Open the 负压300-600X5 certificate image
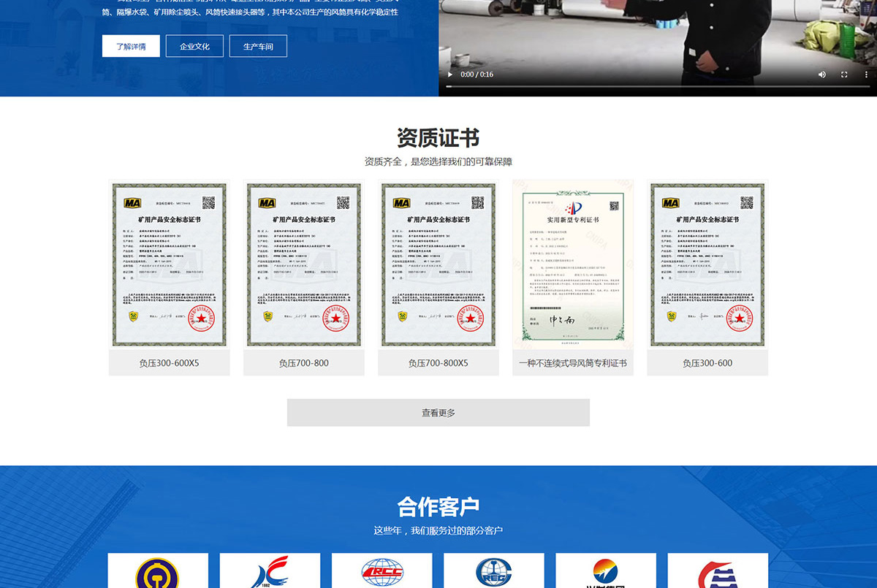Image resolution: width=877 pixels, height=588 pixels. (169, 264)
